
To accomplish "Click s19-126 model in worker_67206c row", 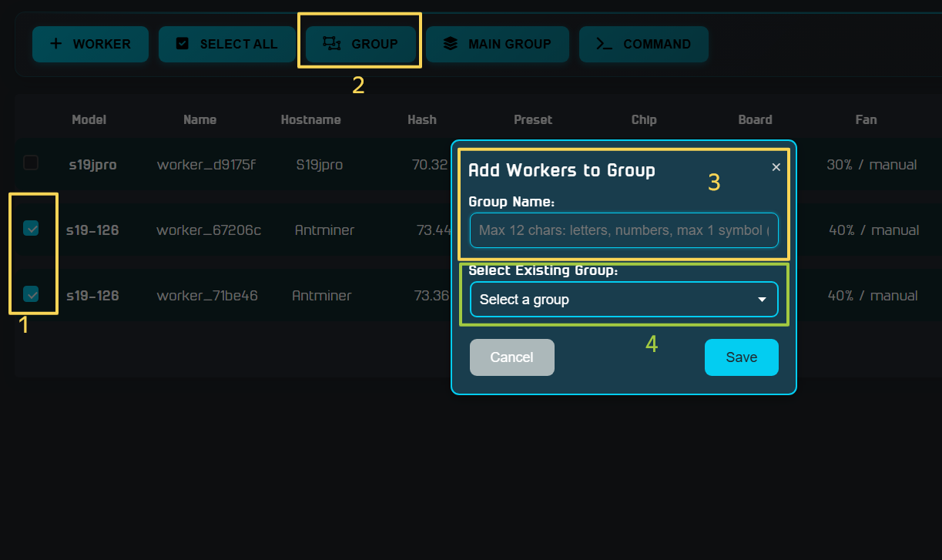I will [92, 230].
